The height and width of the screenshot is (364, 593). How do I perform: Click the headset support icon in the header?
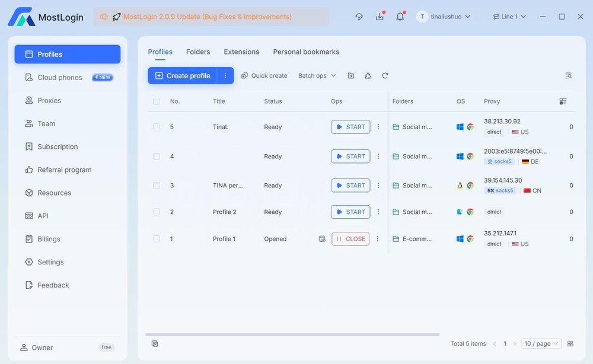[359, 16]
